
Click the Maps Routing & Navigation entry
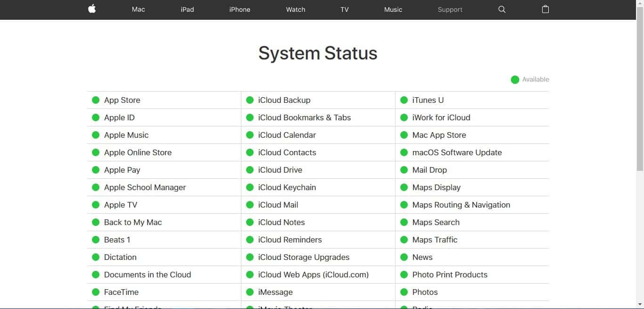point(461,205)
